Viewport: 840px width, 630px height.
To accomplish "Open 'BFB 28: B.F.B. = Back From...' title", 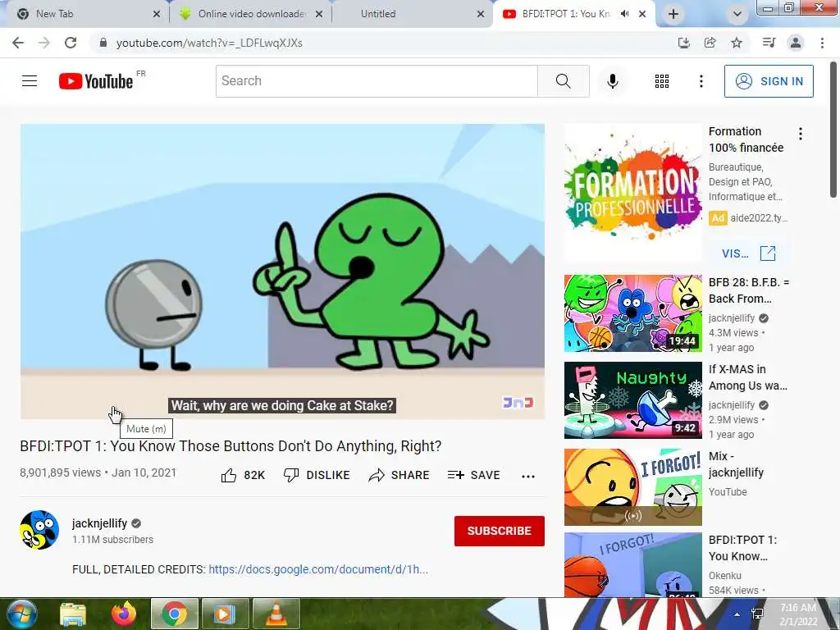I will tap(749, 290).
